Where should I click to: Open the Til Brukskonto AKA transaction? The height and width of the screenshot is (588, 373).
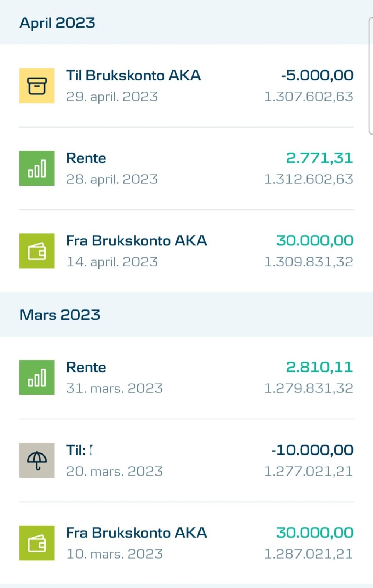(x=186, y=86)
